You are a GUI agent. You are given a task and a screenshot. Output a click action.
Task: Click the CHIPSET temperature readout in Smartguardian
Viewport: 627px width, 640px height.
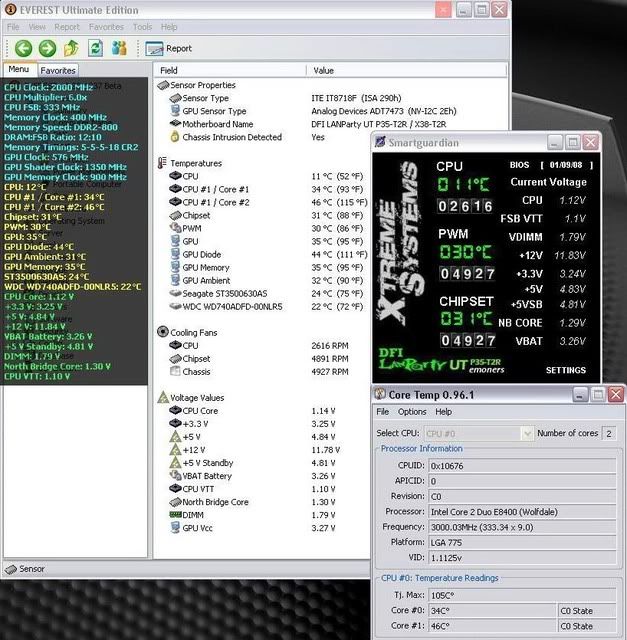pos(466,319)
